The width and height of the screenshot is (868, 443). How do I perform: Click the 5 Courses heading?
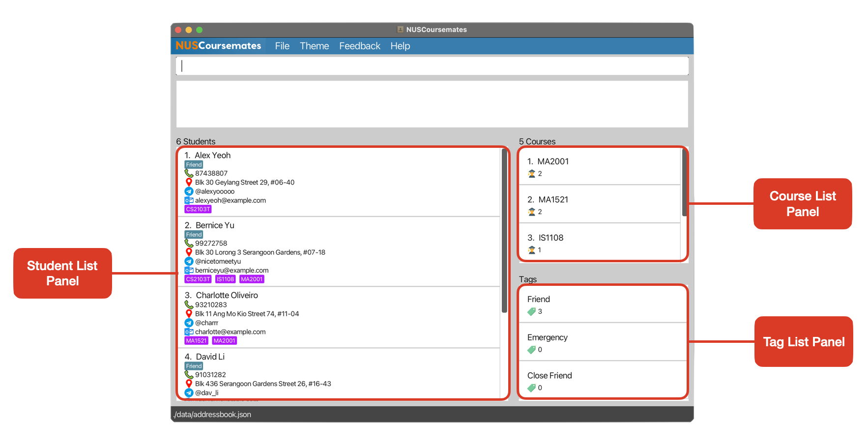(537, 141)
